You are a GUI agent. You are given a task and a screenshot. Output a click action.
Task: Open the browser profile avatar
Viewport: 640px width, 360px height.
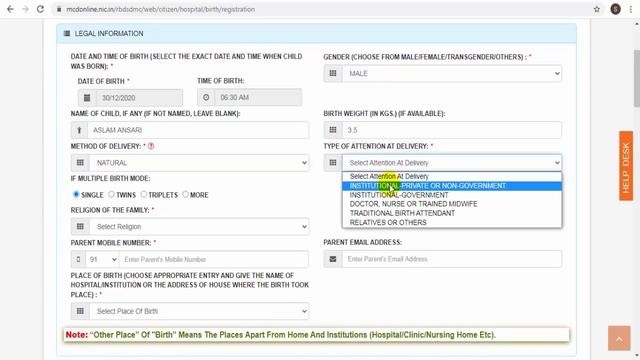[616, 9]
